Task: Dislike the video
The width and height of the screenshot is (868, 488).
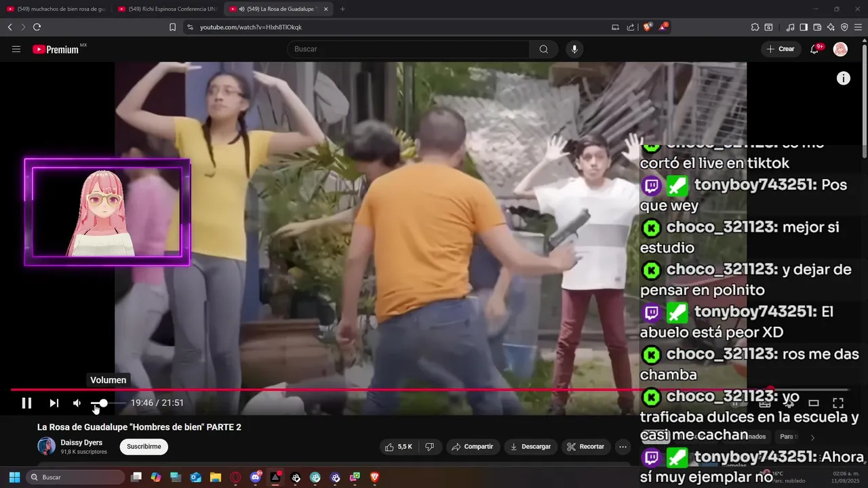Action: pos(429,447)
